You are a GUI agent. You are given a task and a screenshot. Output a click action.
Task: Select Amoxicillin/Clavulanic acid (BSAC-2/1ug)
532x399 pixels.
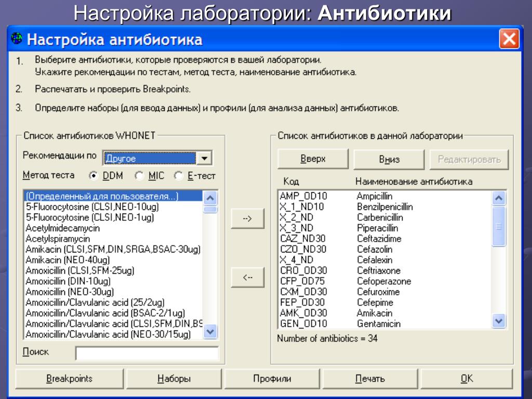[x=113, y=313]
